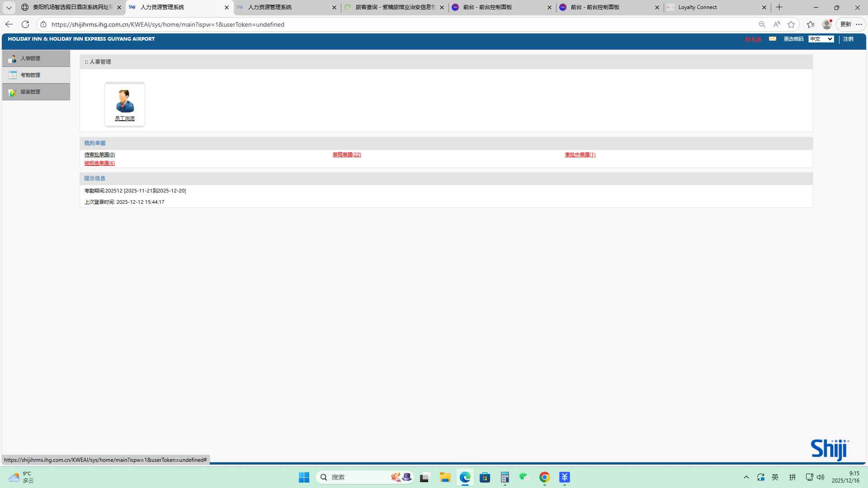The width and height of the screenshot is (868, 488).
Task: Switch to 旅客查询 browser tab
Action: (393, 7)
